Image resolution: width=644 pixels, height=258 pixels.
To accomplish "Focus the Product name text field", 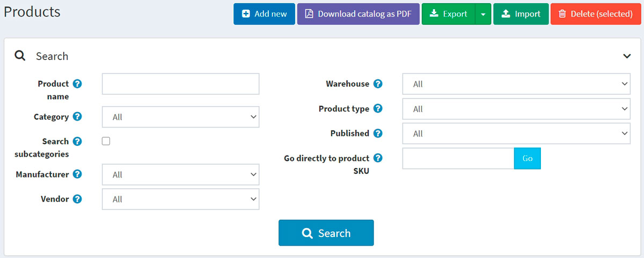I will [180, 84].
